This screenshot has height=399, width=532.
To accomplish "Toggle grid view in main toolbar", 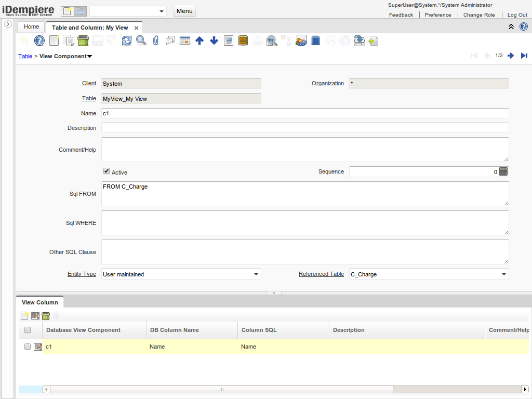I will 185,41.
